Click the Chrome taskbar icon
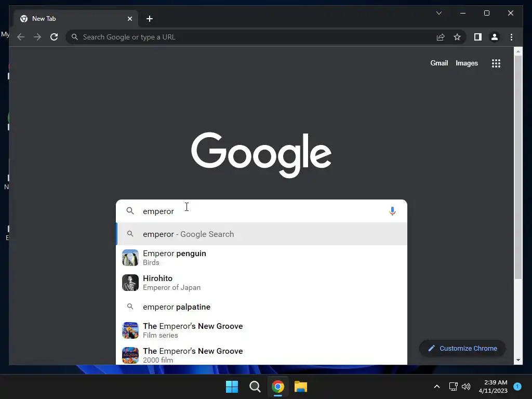Viewport: 532px width, 399px height. tap(278, 387)
